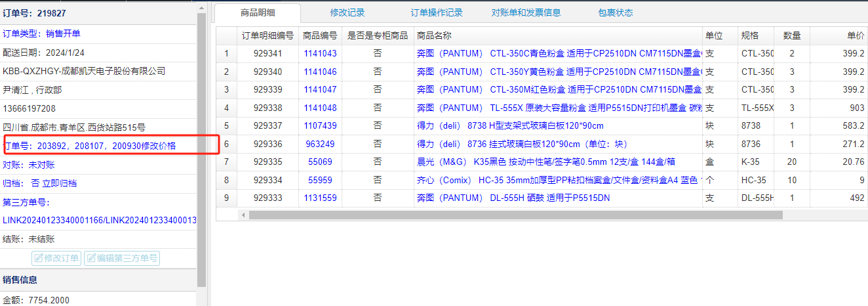Select order detail cell 929338
The width and height of the screenshot is (868, 306).
tap(267, 108)
